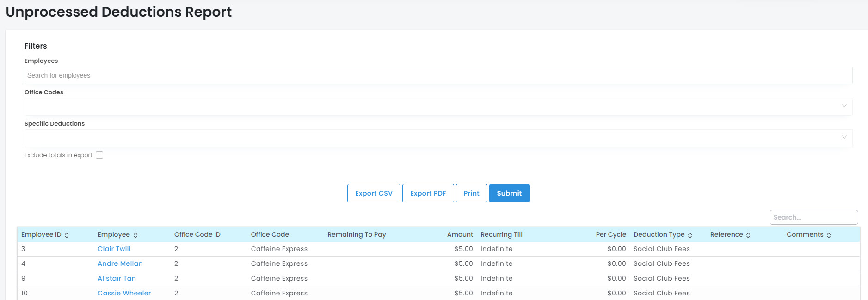Open Andre Mellan employee profile link
868x300 pixels.
point(120,263)
